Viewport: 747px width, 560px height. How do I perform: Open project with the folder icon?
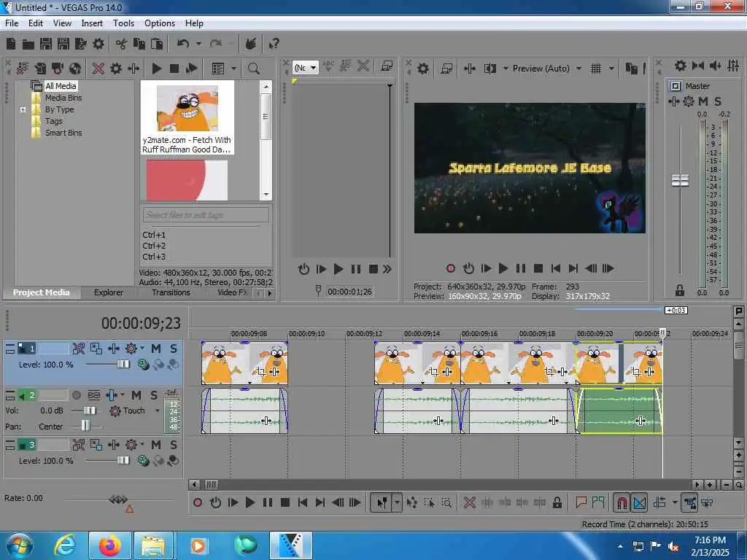tap(28, 44)
